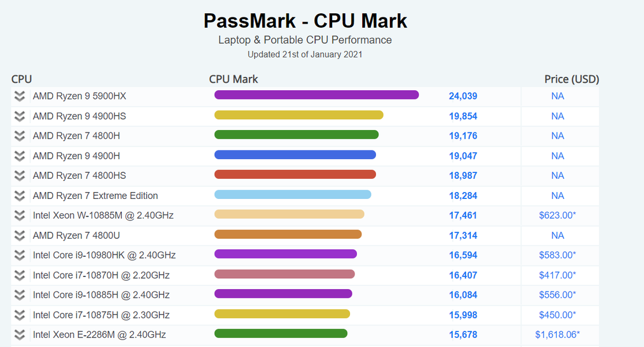
Task: Click chevron icon beside Ryzen 7 Extreme Edition
Action: point(20,195)
